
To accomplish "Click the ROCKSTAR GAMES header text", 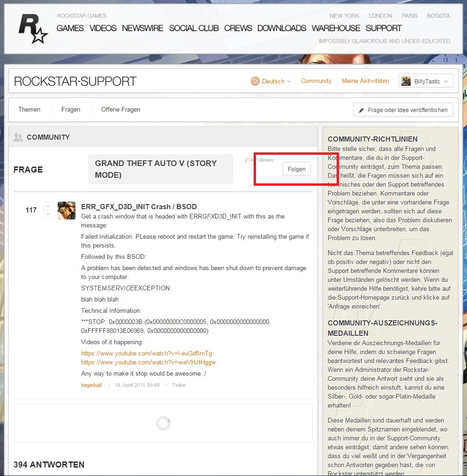I will click(82, 16).
